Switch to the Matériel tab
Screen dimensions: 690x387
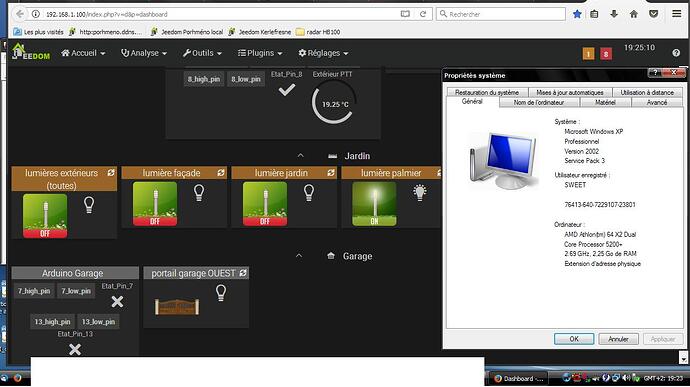pos(605,102)
